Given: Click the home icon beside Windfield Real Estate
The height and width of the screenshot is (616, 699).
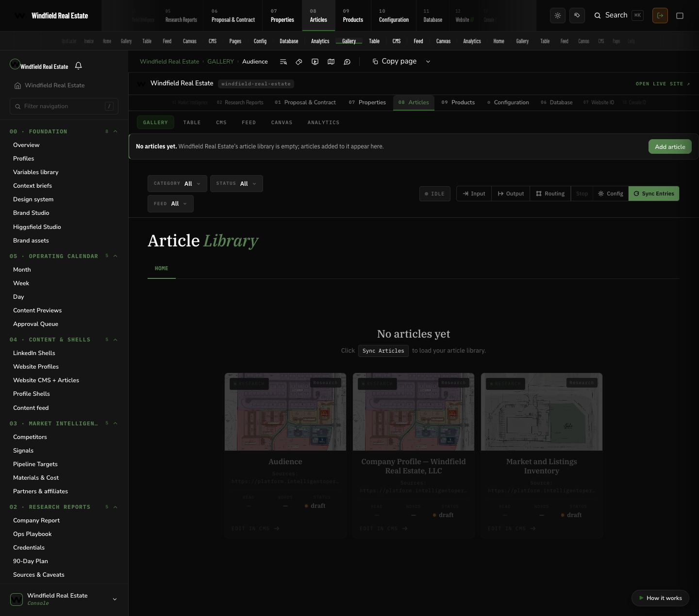Looking at the screenshot, I should coord(17,85).
